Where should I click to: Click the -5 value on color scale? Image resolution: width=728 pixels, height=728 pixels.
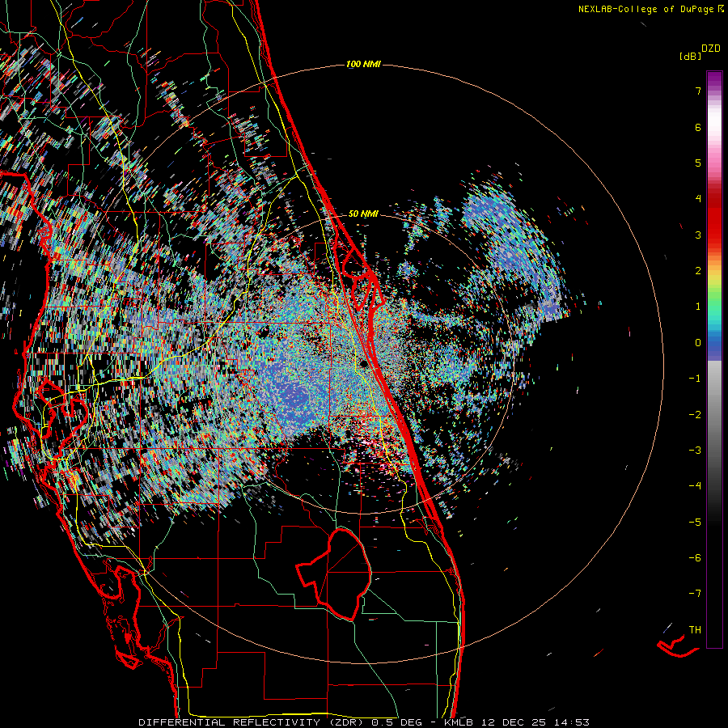point(695,523)
